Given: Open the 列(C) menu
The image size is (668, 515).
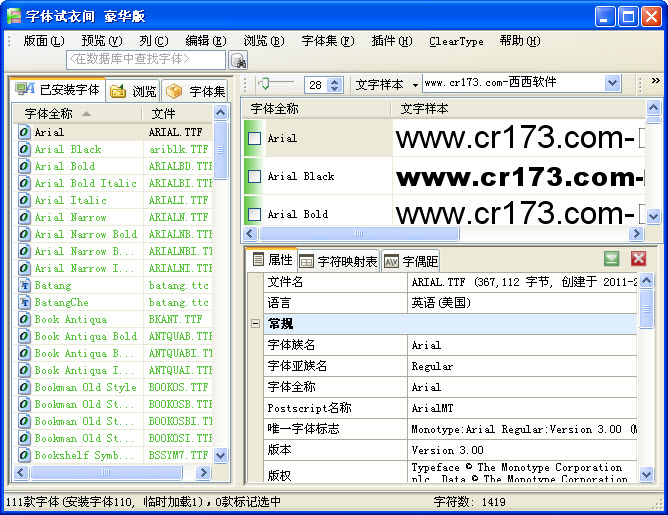Looking at the screenshot, I should 153,41.
